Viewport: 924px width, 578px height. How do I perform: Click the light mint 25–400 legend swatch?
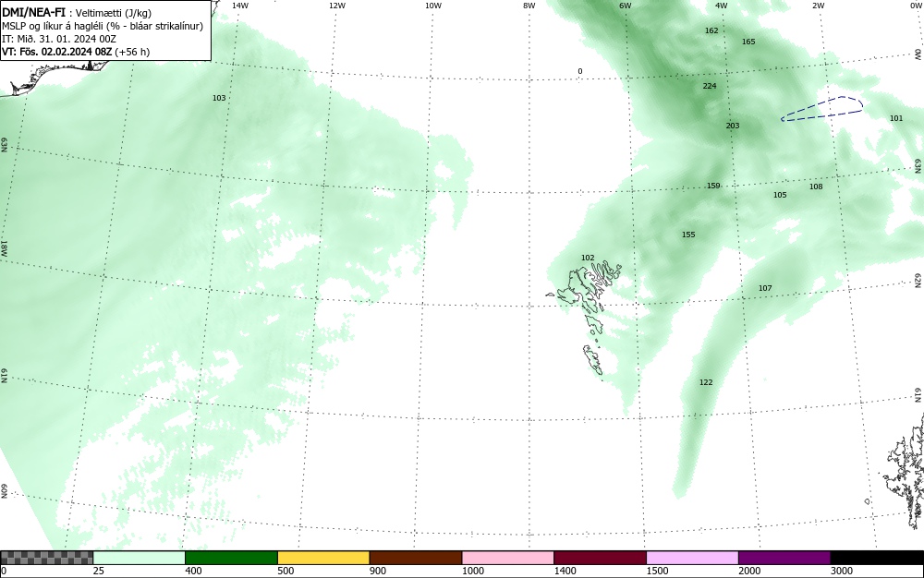coord(140,558)
